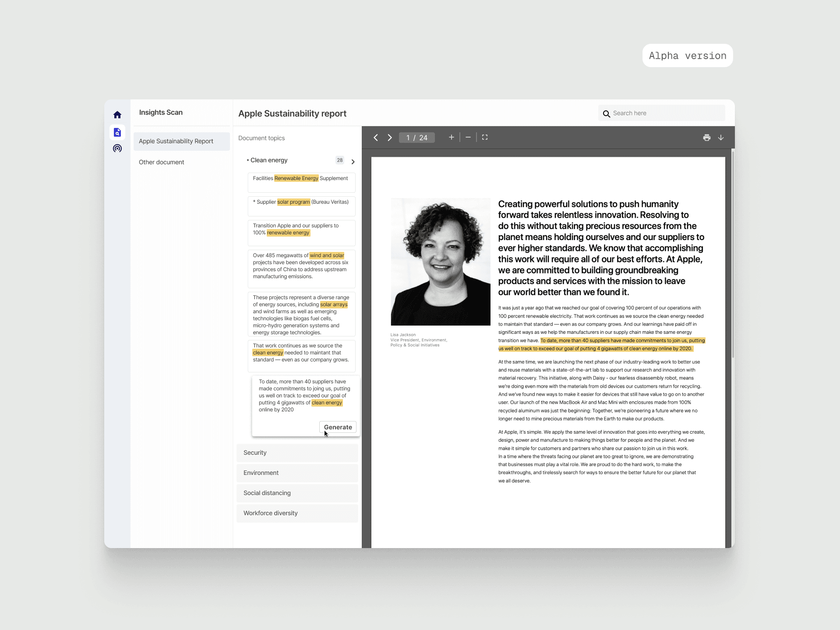The width and height of the screenshot is (840, 630).
Task: Select the To date, more than 40 suppliers card
Action: (x=306, y=406)
